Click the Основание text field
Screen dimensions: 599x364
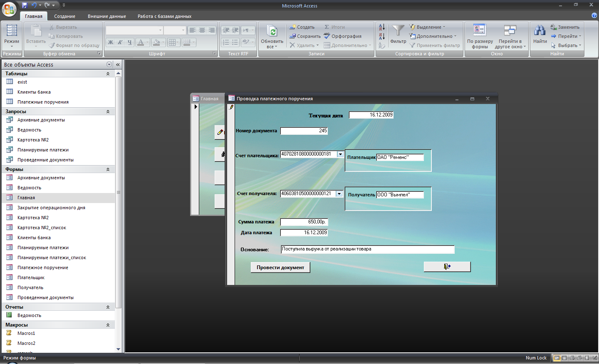pyautogui.click(x=368, y=249)
